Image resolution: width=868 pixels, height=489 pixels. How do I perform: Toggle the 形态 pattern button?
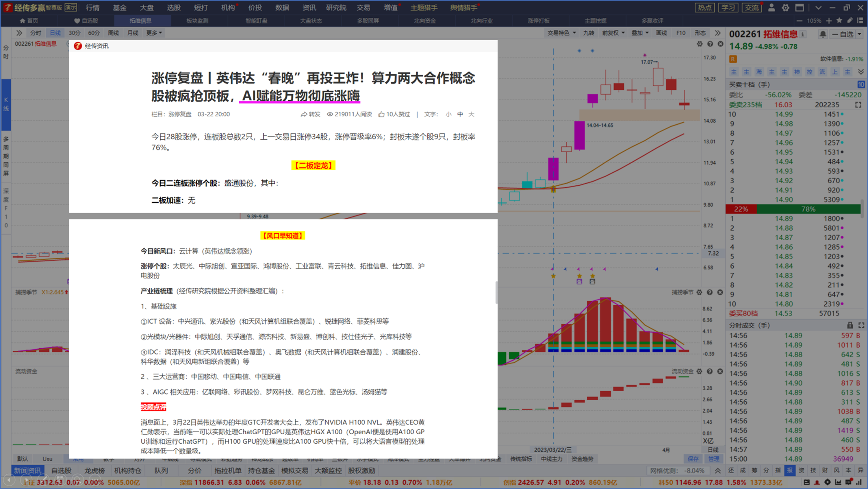pyautogui.click(x=700, y=33)
